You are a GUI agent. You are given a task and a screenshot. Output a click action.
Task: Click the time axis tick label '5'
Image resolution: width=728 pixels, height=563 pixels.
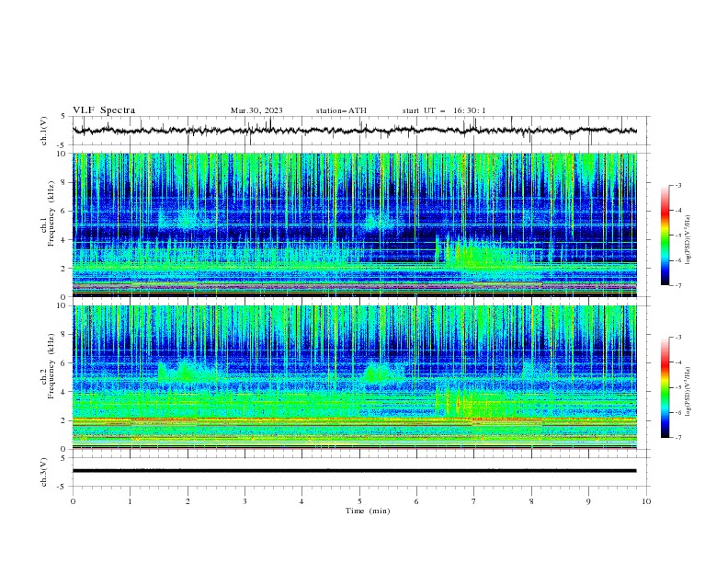[359, 501]
